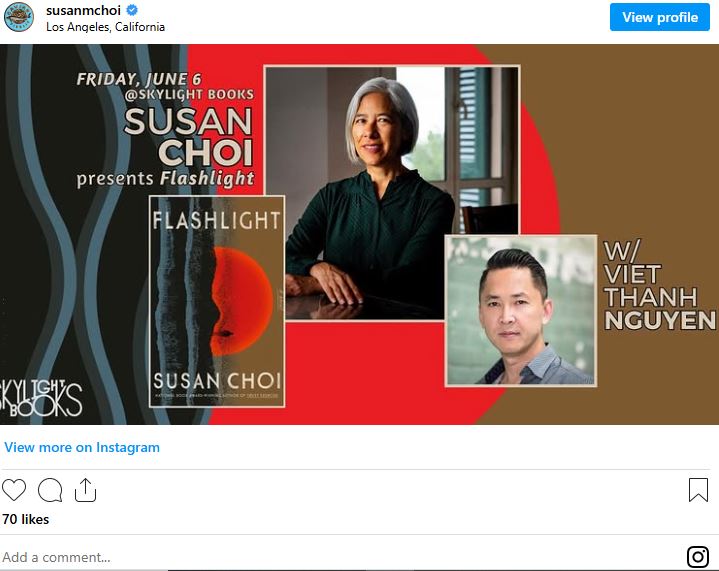Share the post via the share icon
The width and height of the screenshot is (719, 571).
pos(86,490)
